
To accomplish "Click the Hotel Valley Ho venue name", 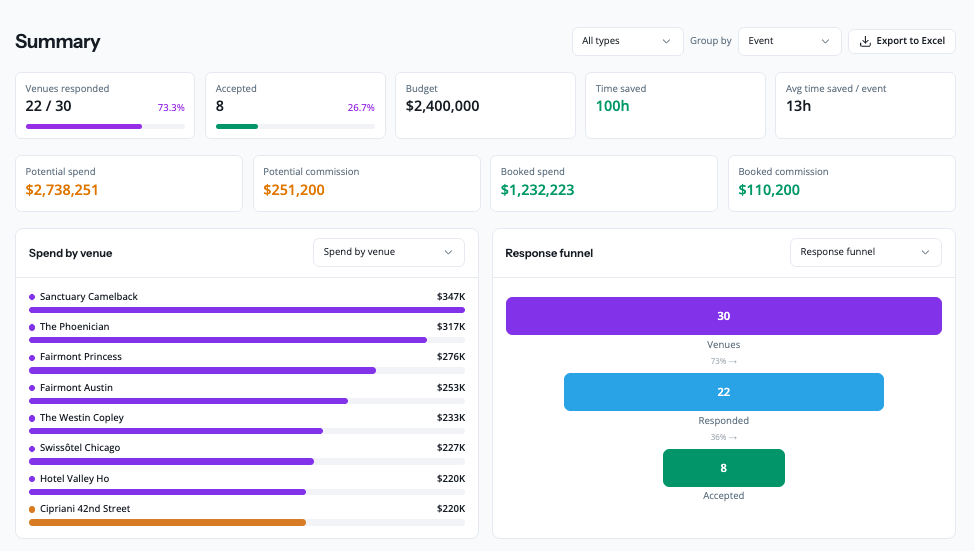I will pyautogui.click(x=75, y=478).
